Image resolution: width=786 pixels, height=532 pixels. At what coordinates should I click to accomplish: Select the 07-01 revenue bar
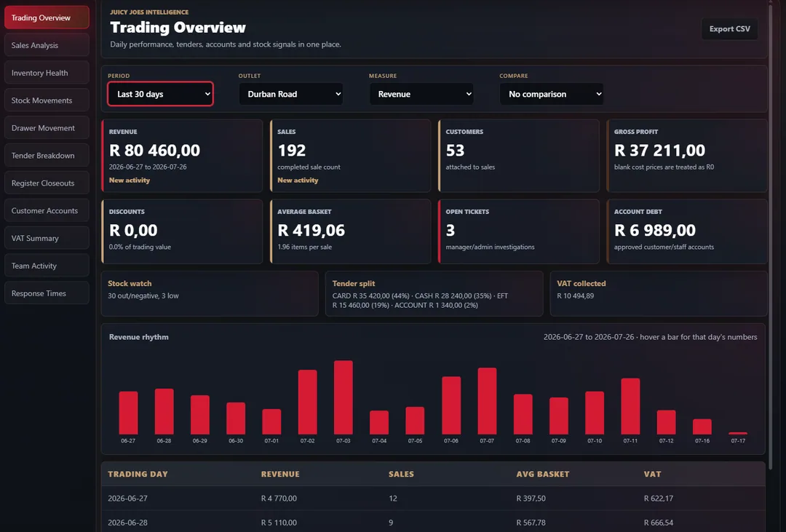271,421
